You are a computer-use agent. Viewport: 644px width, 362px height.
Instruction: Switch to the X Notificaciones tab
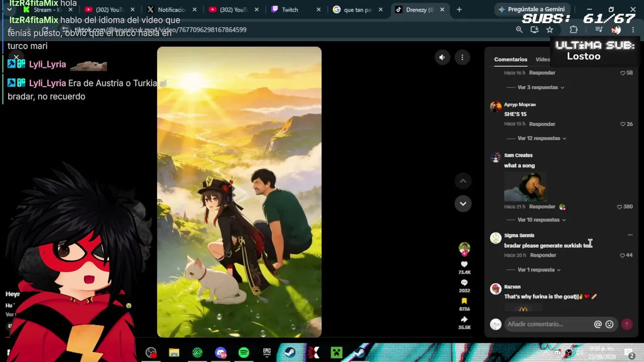tap(171, 10)
